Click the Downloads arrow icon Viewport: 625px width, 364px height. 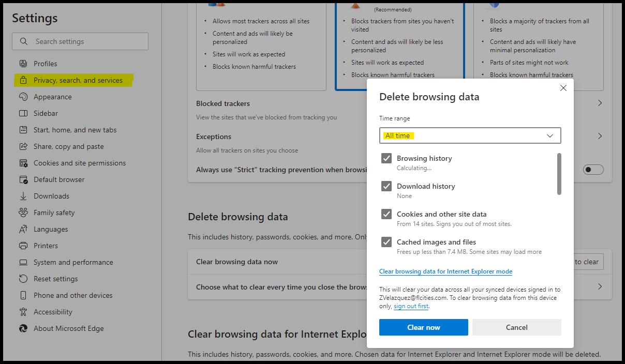(x=23, y=196)
